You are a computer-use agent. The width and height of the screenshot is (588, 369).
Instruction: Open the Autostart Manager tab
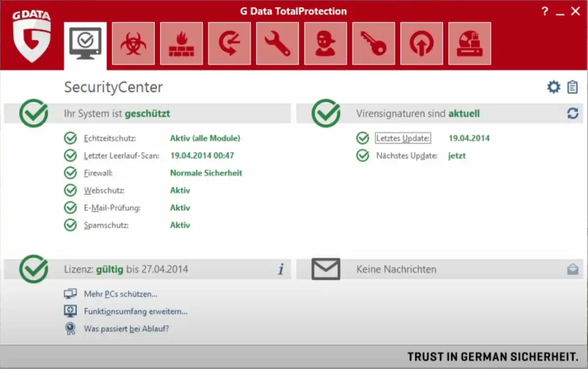coord(421,43)
